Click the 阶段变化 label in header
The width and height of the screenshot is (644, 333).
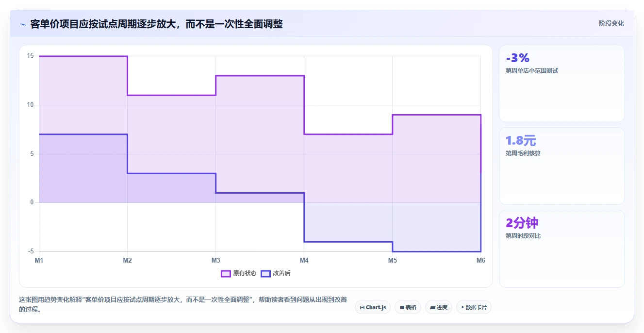[611, 23]
